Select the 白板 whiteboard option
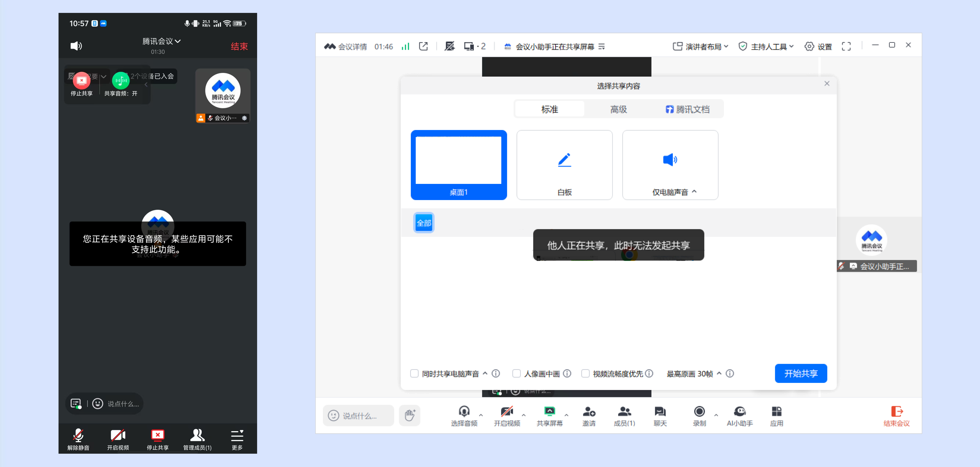Screen dimensions: 980x467 [x=564, y=165]
